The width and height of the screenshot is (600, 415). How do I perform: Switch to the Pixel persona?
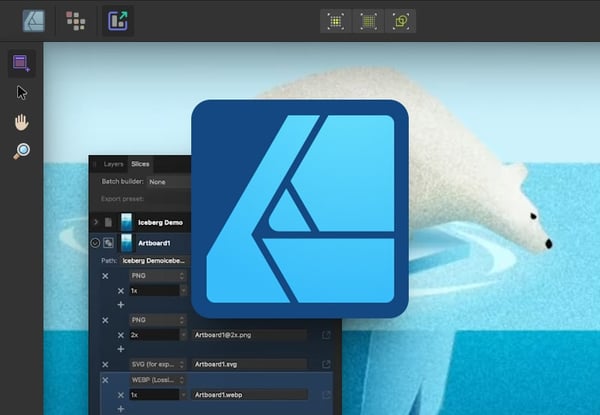tap(75, 21)
